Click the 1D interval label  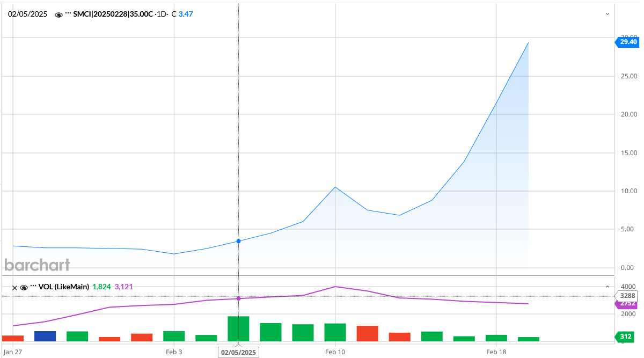[x=160, y=14]
